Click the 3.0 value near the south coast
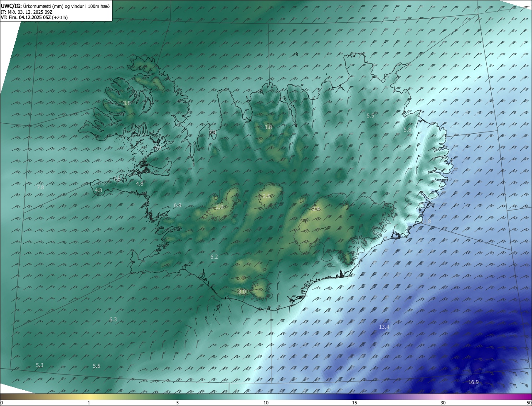532x406 pixels. click(x=242, y=292)
